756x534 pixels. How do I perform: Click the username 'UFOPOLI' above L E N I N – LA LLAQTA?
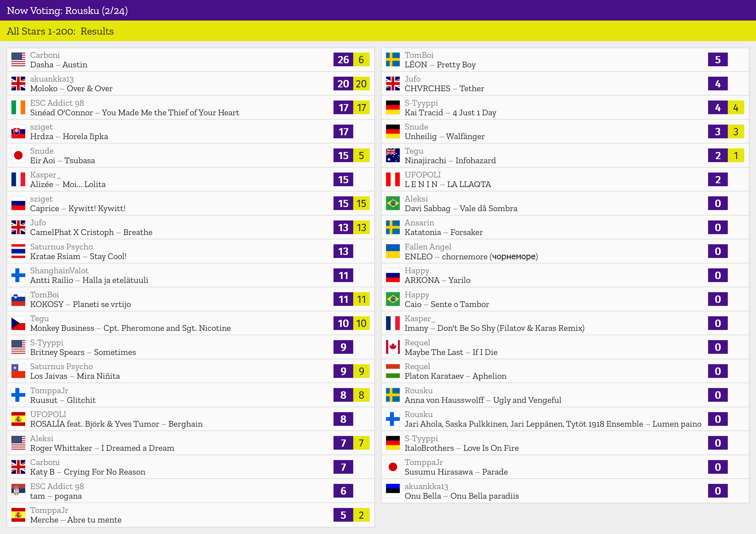click(x=422, y=175)
